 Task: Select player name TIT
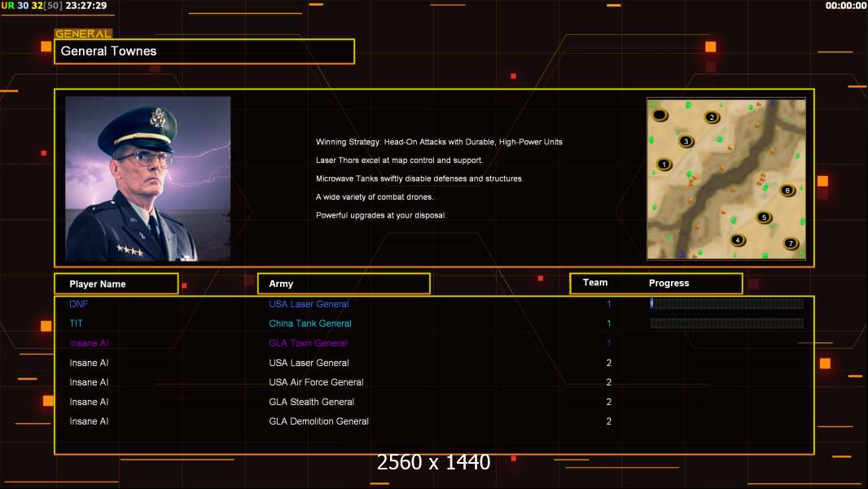pos(76,324)
